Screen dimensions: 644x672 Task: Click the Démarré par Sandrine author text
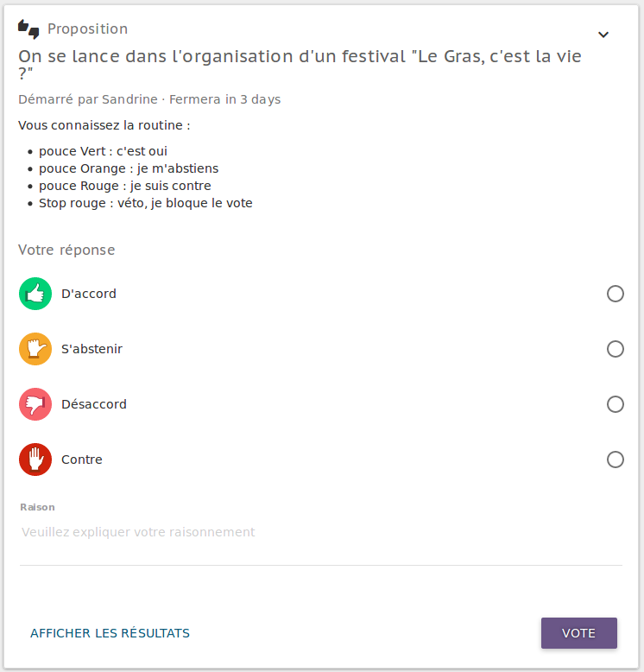(88, 99)
